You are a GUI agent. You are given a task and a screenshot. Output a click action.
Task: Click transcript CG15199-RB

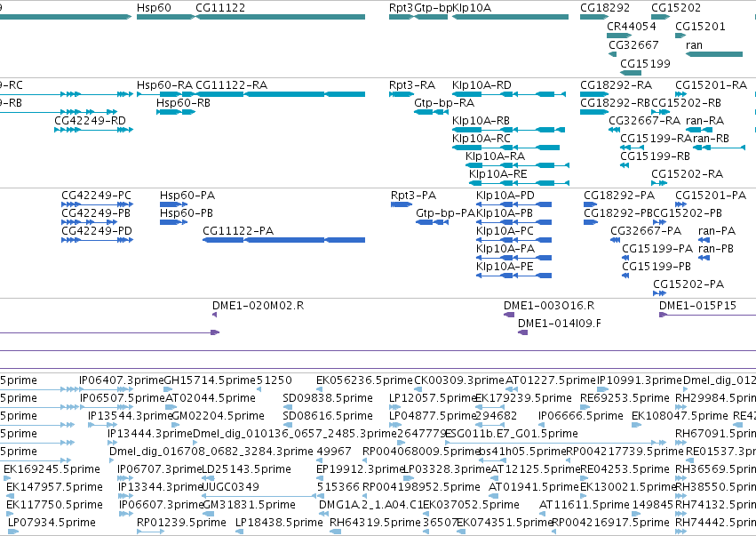click(x=656, y=156)
